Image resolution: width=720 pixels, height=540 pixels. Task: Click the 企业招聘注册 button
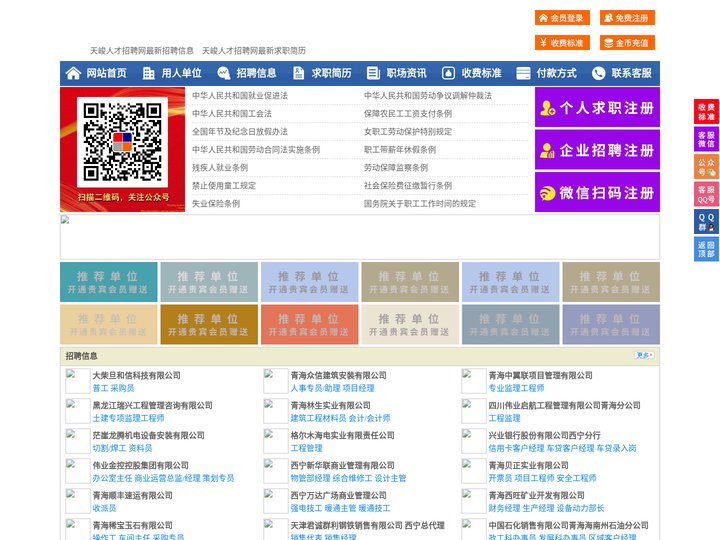[x=597, y=150]
